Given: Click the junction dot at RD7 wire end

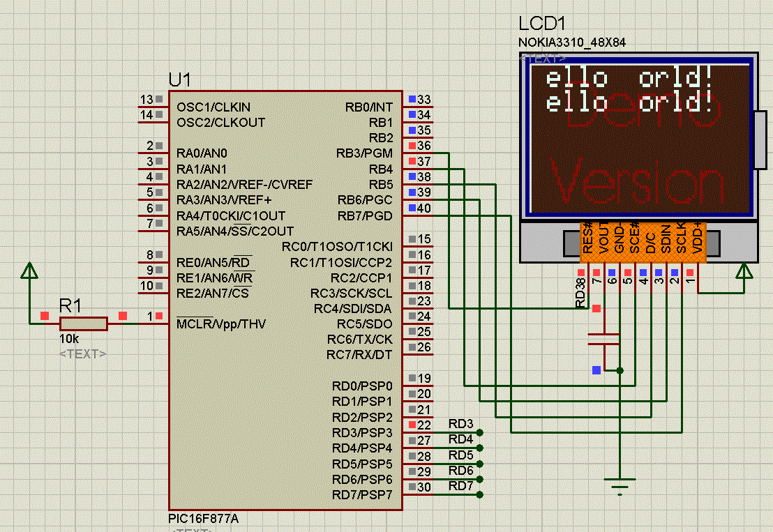Looking at the screenshot, I should [480, 494].
